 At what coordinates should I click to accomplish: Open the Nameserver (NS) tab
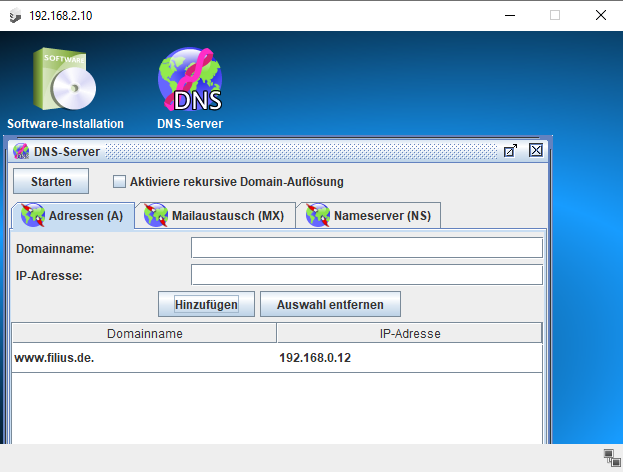tap(369, 216)
